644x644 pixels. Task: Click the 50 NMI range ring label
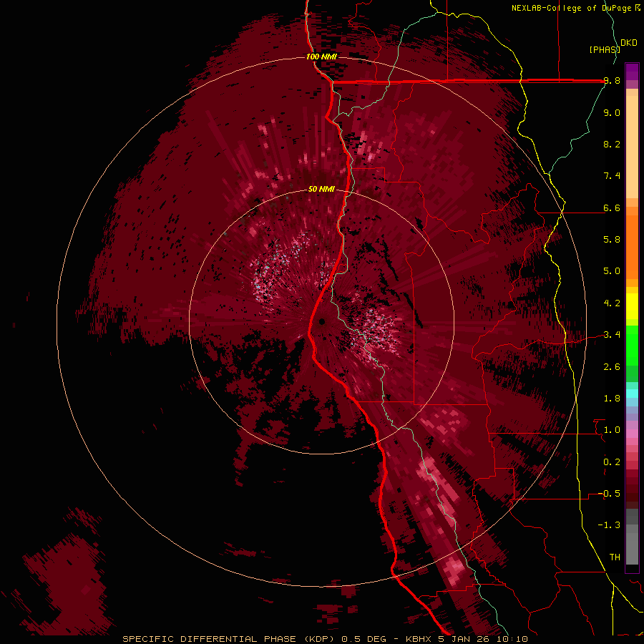(321, 190)
